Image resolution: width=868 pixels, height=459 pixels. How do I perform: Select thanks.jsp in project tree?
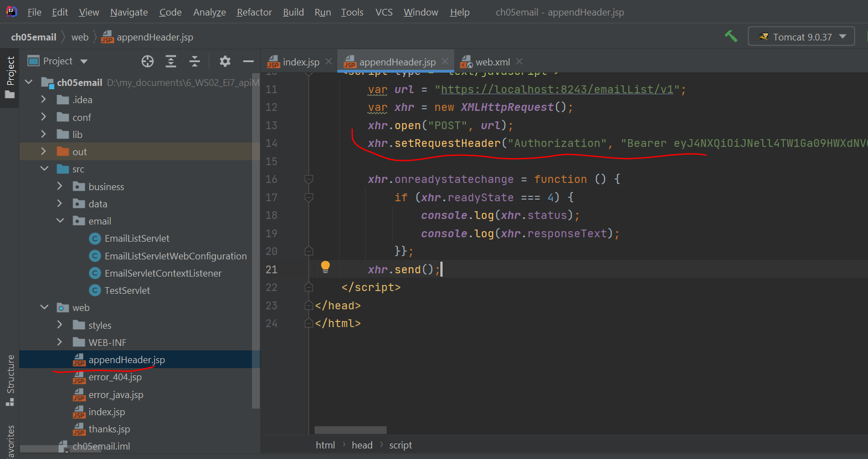tap(109, 429)
